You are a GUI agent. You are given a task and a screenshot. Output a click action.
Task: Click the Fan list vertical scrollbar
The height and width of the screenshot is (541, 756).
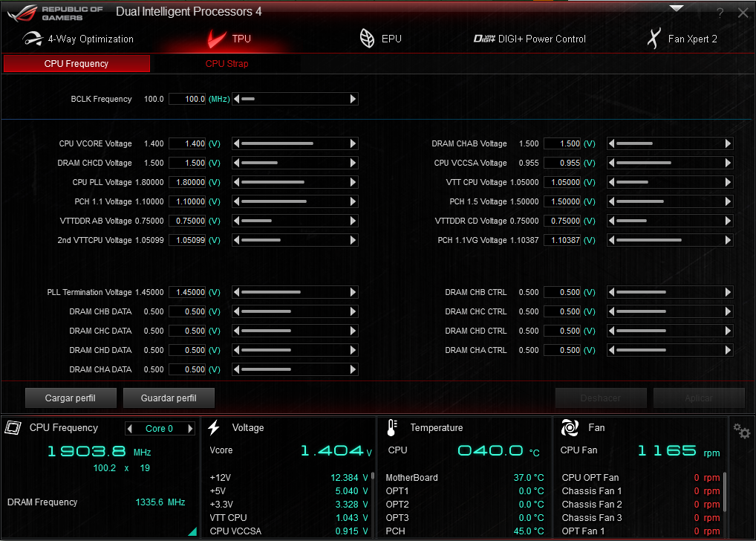coord(725,492)
